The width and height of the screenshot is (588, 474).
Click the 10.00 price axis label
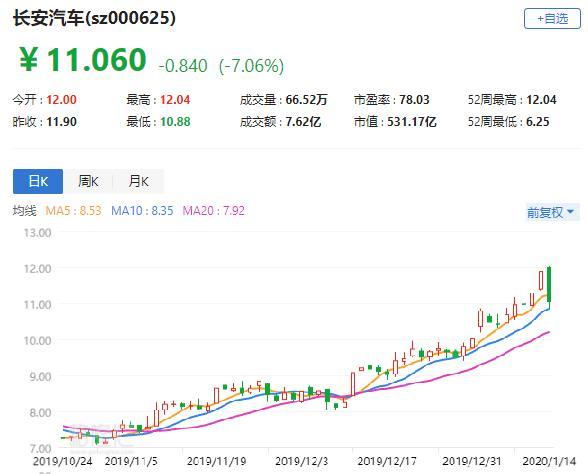pos(38,340)
